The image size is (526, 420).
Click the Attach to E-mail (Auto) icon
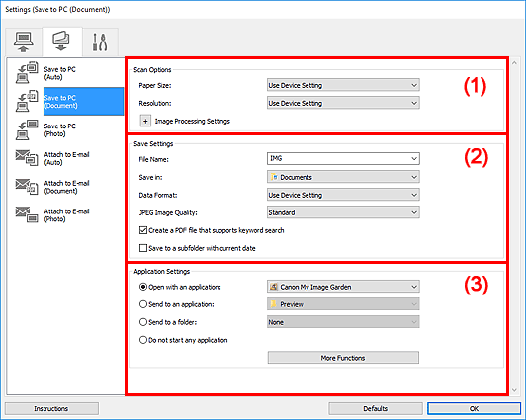(27, 158)
